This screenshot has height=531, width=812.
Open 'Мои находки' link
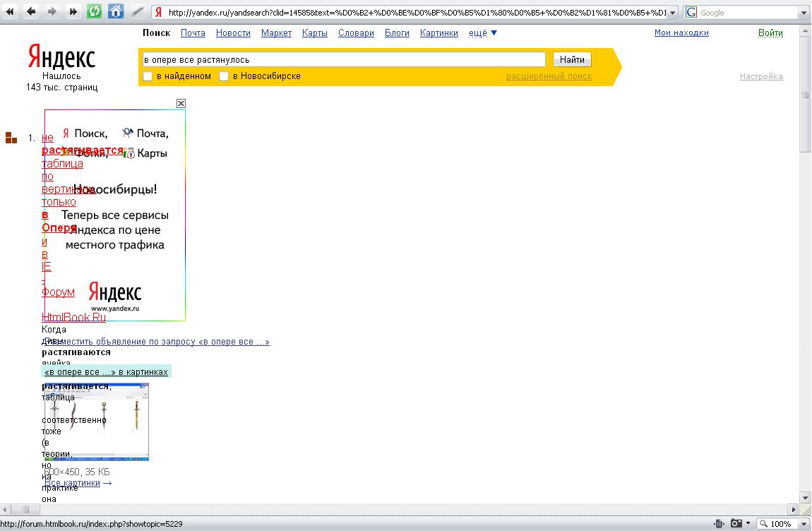pos(681,32)
